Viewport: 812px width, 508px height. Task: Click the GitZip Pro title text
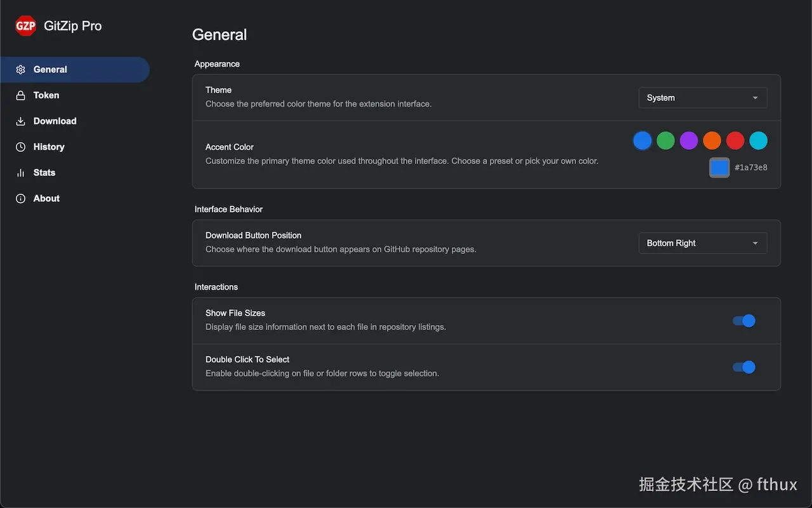[73, 26]
